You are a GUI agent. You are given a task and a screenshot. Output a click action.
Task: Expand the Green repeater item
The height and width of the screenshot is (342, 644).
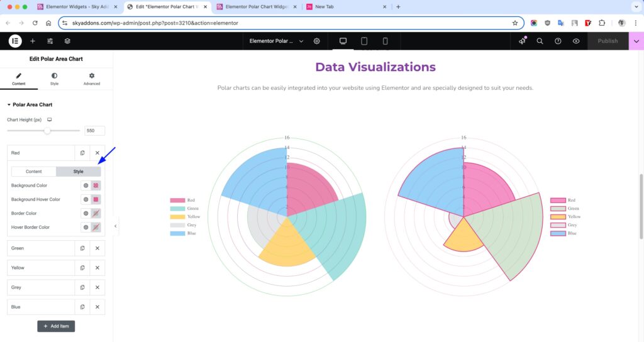pos(41,248)
